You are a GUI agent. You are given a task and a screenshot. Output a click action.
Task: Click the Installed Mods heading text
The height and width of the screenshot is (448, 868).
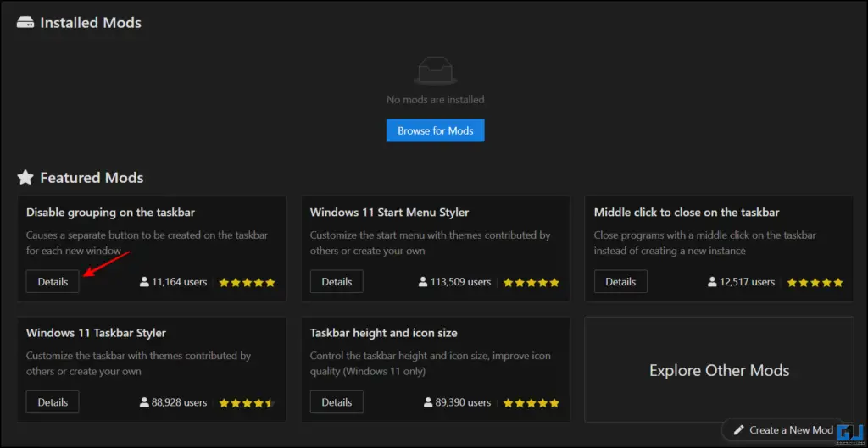[91, 23]
